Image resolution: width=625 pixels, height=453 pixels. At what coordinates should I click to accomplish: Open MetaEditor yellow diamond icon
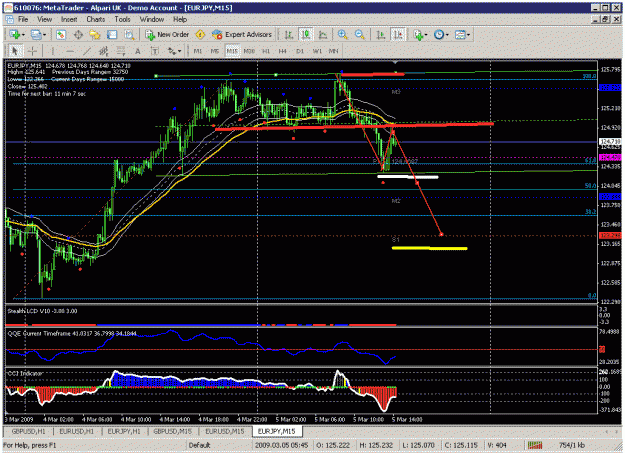200,35
